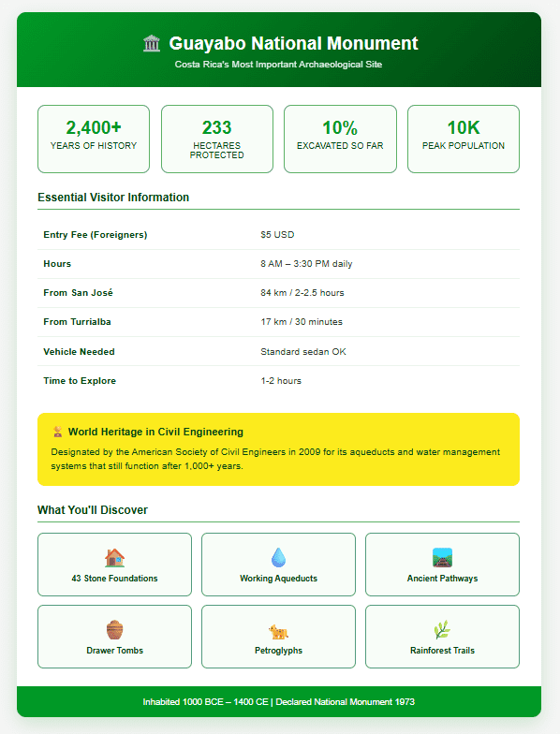Click the 84 km / 2-2.5 hours value
Screen dimensions: 560x734
(x=302, y=292)
